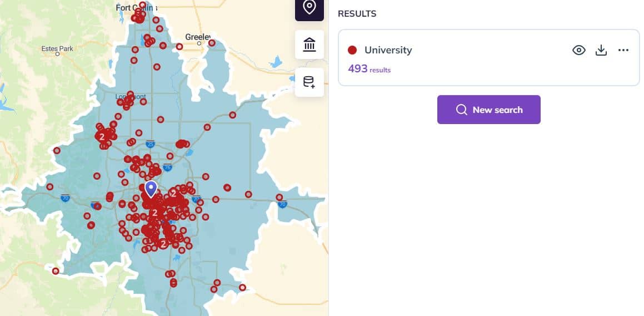The height and width of the screenshot is (316, 644).
Task: Click cluster marker 2 near Boulder
Action: pyautogui.click(x=102, y=137)
